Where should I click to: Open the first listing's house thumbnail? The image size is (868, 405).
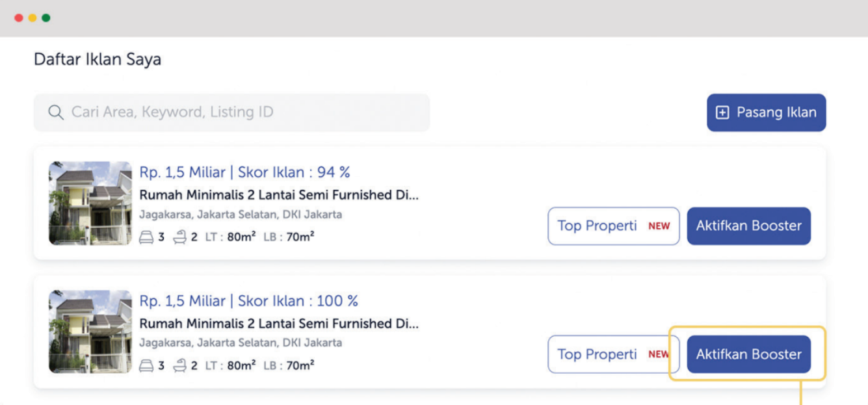(90, 203)
